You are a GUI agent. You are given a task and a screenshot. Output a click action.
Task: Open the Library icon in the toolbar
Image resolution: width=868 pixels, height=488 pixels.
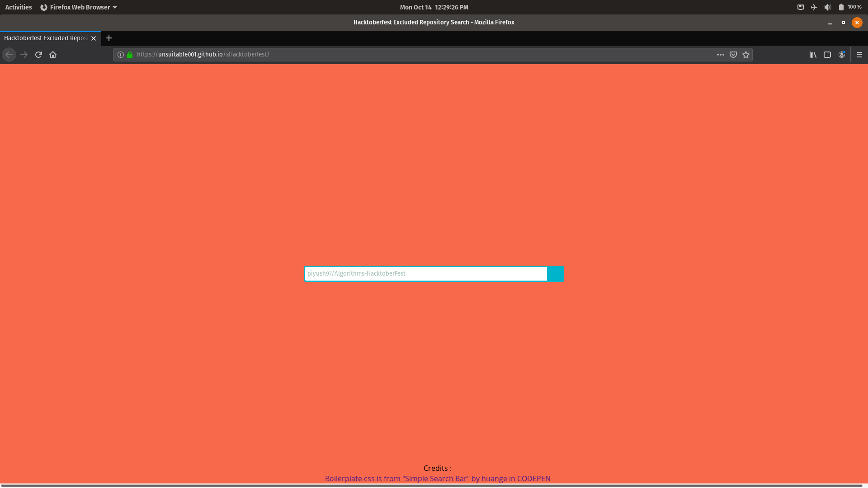pos(813,55)
